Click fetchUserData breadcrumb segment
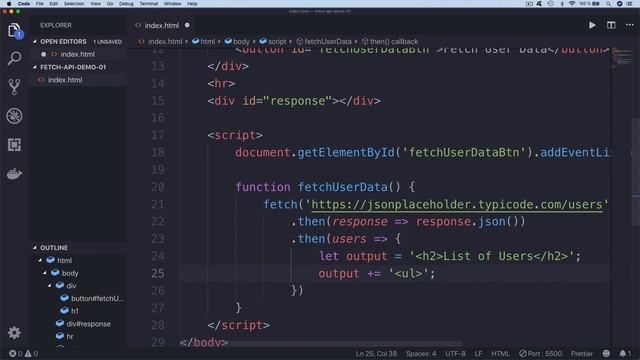Image resolution: width=640 pixels, height=360 pixels. [x=327, y=42]
